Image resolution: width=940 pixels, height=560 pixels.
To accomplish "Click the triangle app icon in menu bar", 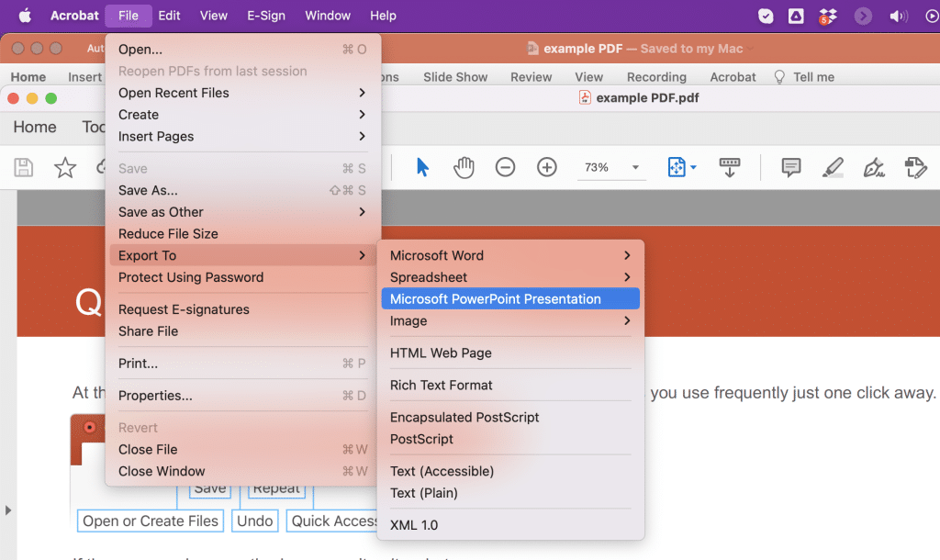I will pos(796,17).
